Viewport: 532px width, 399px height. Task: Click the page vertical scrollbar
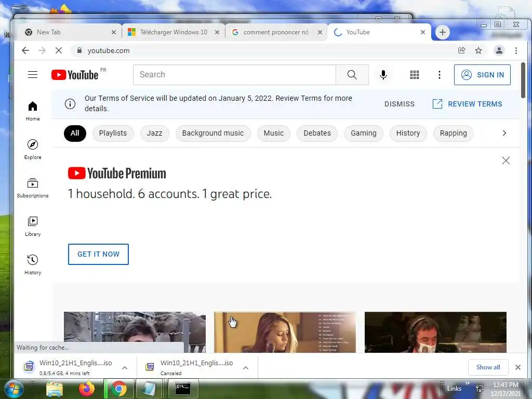[x=523, y=80]
